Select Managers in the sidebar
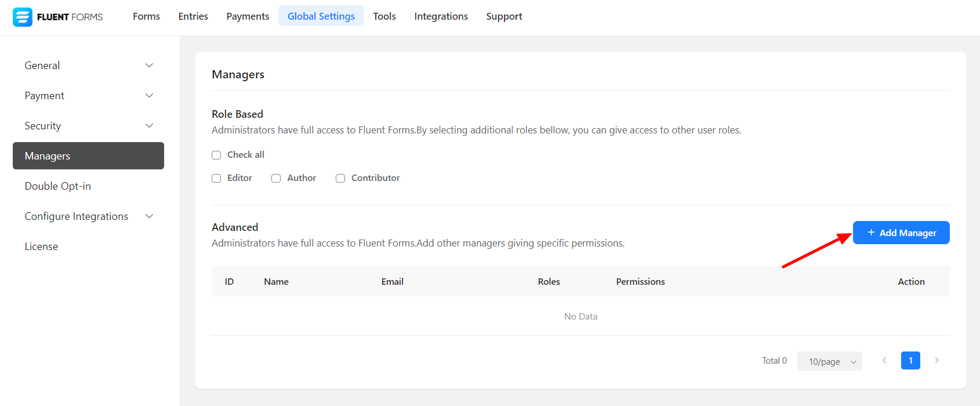 pos(88,156)
